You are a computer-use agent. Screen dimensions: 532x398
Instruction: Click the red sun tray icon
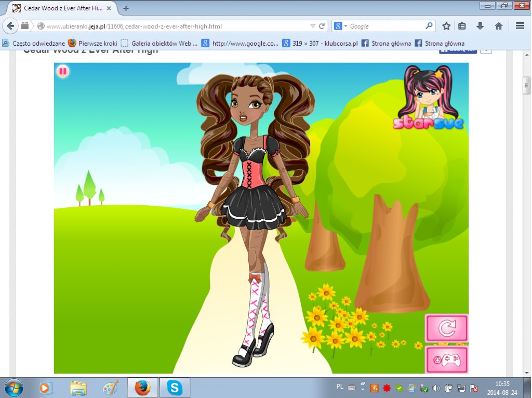click(387, 388)
